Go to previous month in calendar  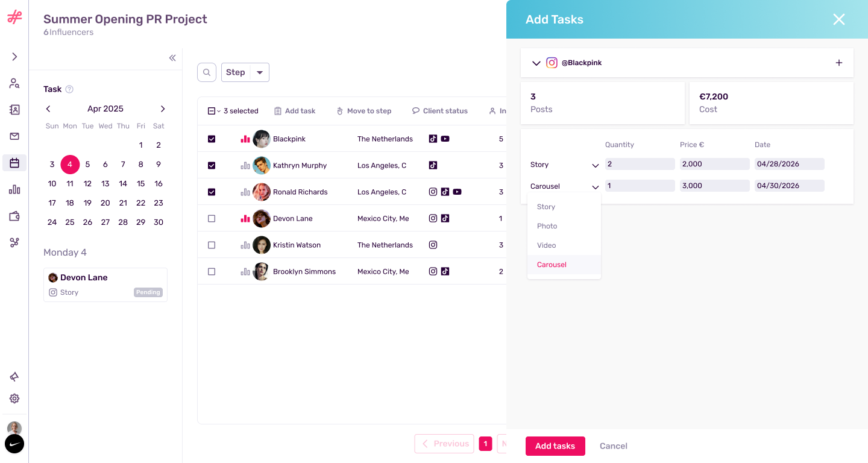(48, 109)
